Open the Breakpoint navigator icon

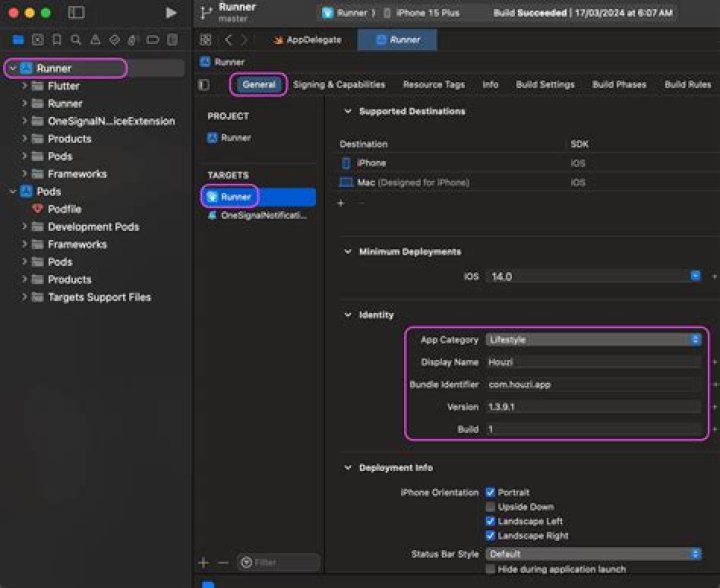pyautogui.click(x=152, y=40)
